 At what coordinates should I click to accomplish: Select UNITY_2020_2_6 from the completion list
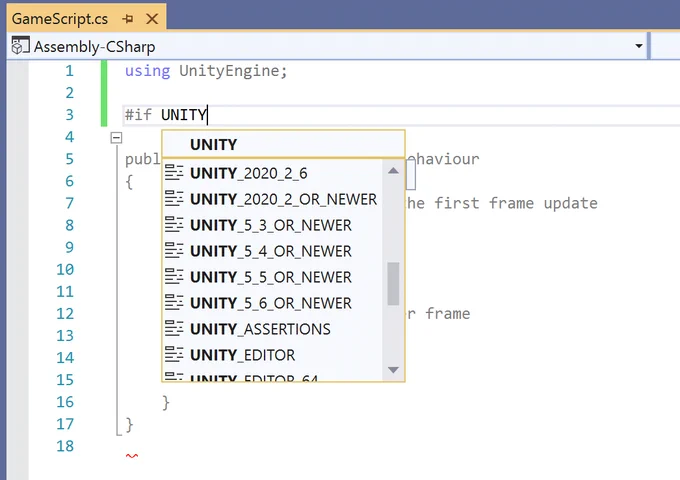pos(272,173)
